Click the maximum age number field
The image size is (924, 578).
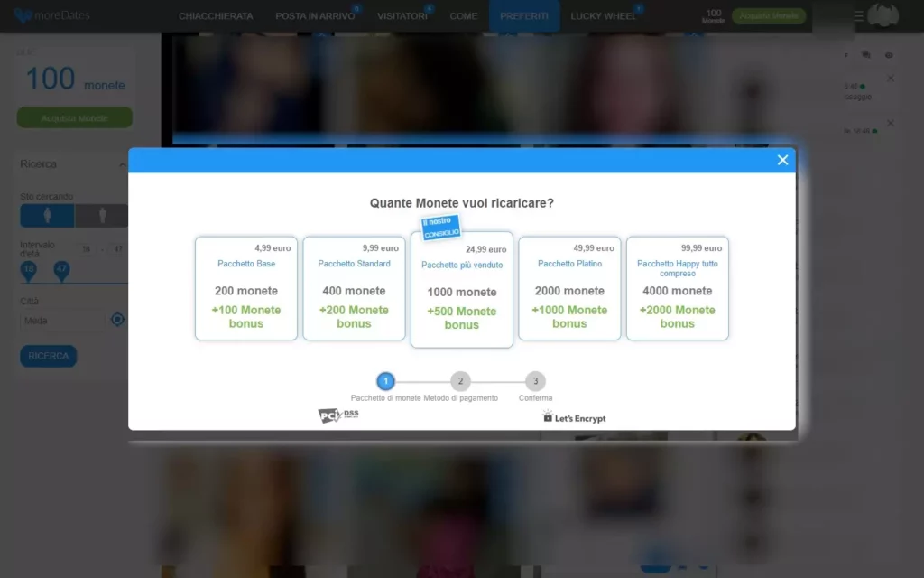pyautogui.click(x=118, y=249)
